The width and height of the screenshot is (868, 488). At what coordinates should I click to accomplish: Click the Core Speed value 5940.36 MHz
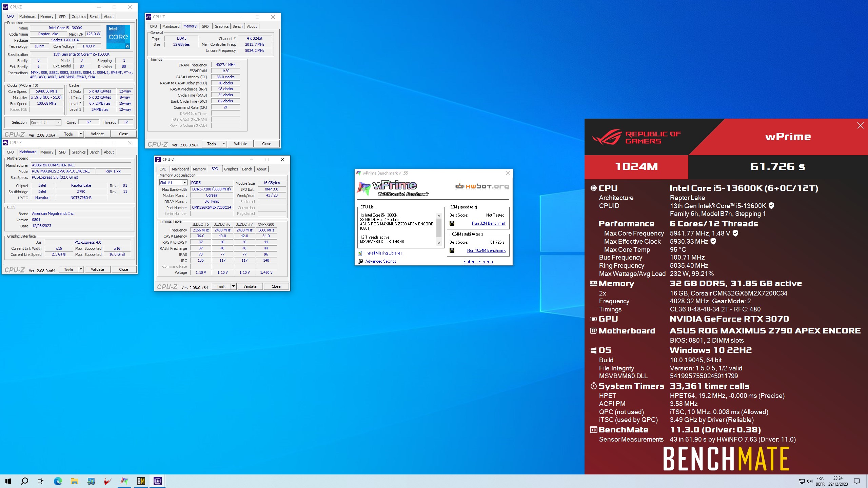tap(47, 91)
